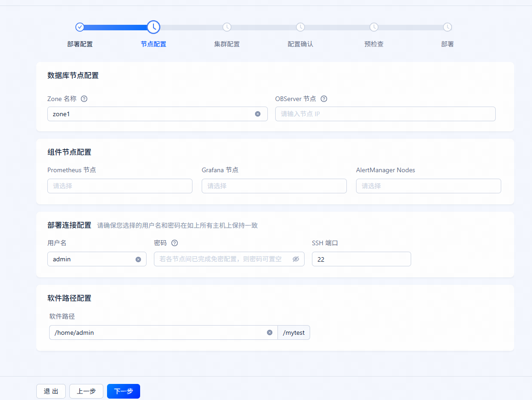Click the progress bar before 节点配置

(x=115, y=27)
